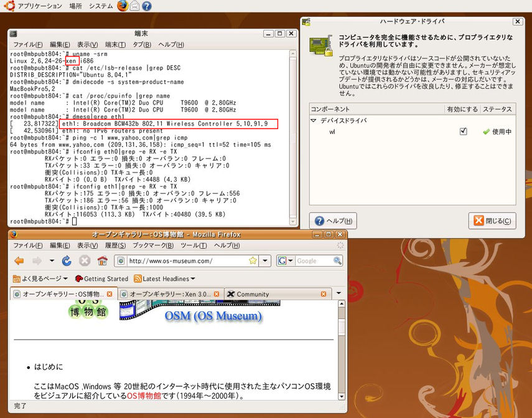Open the mail launcher in top panel

click(x=134, y=6)
